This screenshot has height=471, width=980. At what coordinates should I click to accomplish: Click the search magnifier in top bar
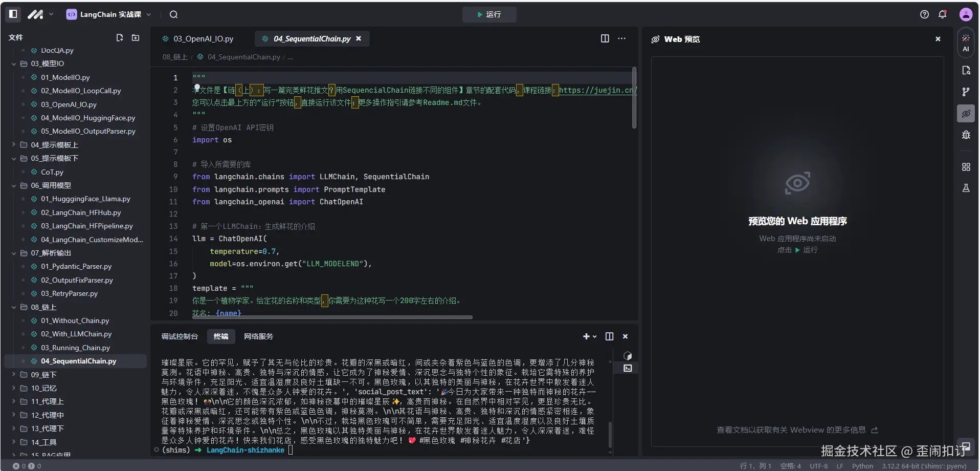(x=174, y=14)
